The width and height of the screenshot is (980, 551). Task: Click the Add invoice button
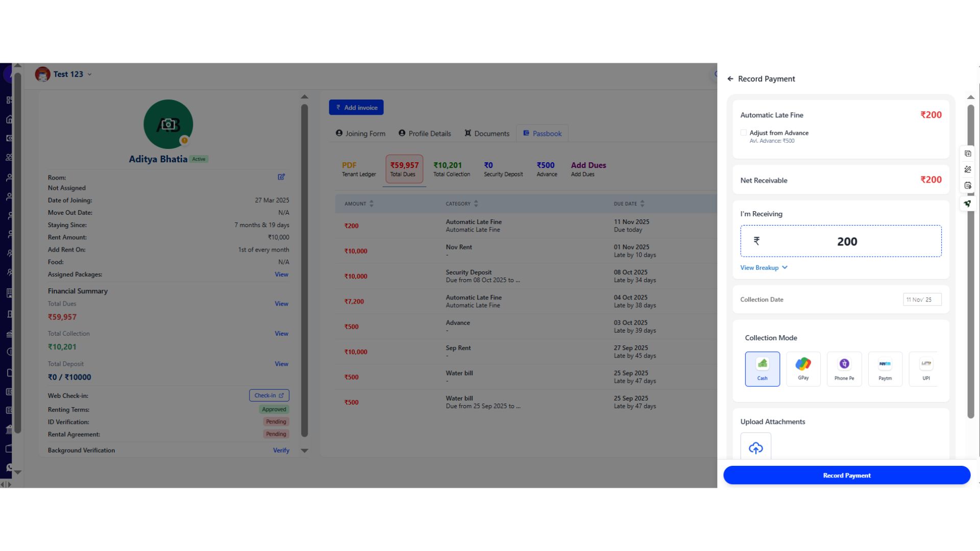(356, 107)
